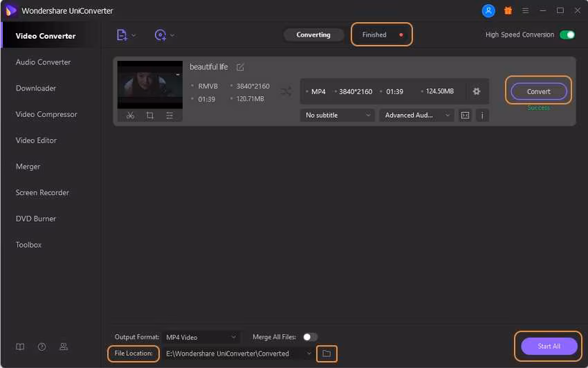Screen dimensions: 588x368
Task: Click the beautiful life video thumbnail
Action: coord(150,85)
